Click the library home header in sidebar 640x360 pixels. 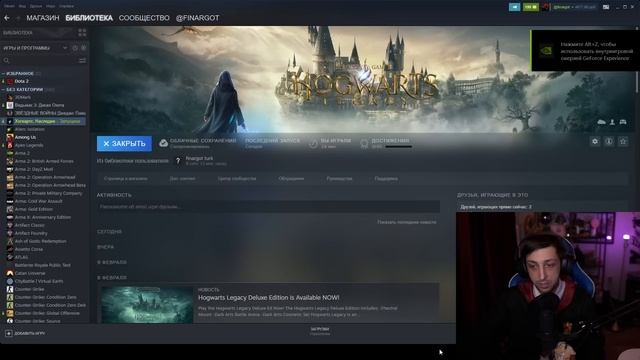[x=18, y=33]
